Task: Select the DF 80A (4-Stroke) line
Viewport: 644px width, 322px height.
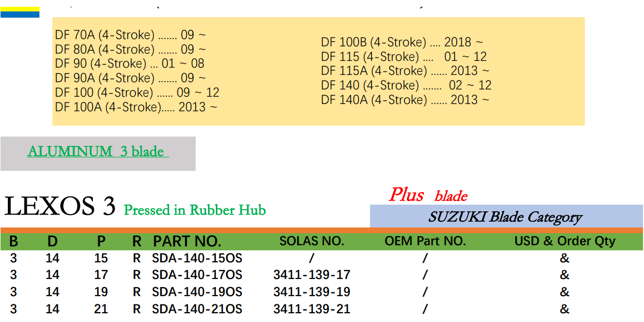Action: coord(131,49)
